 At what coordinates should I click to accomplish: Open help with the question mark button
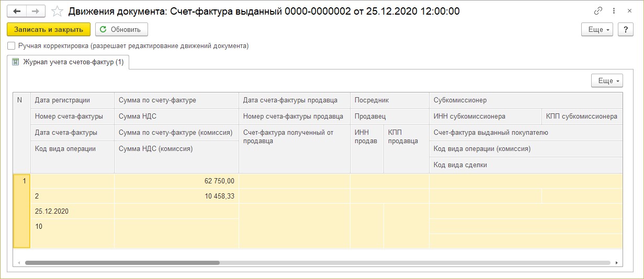point(626,29)
